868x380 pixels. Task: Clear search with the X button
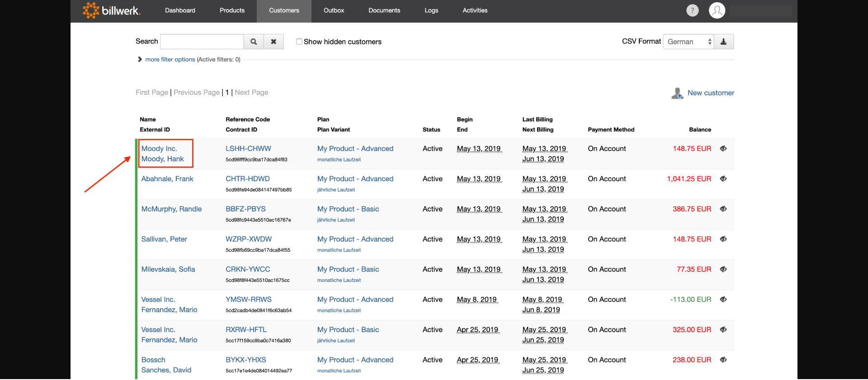click(274, 42)
